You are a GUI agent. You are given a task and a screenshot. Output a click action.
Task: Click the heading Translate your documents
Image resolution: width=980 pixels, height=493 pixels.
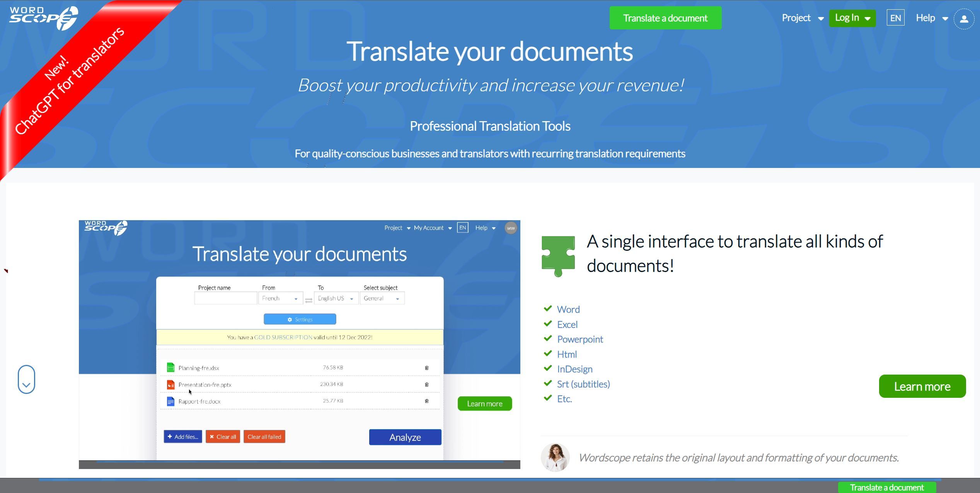[x=490, y=51]
